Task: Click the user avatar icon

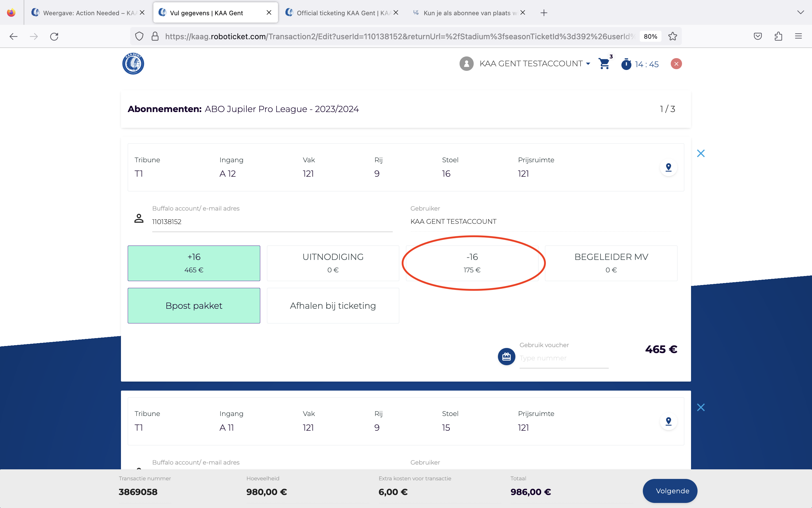Action: click(466, 63)
